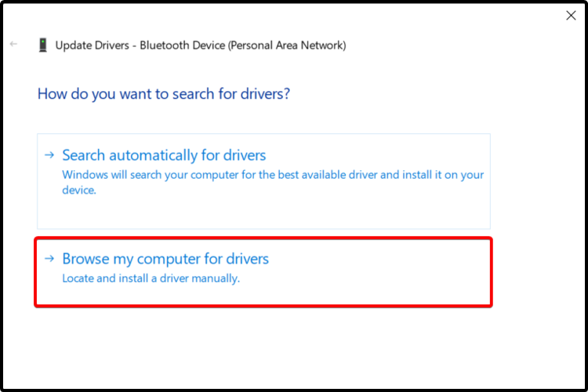Select Search automatically for drivers
Viewport: 588px width, 392px height.
pyautogui.click(x=164, y=155)
